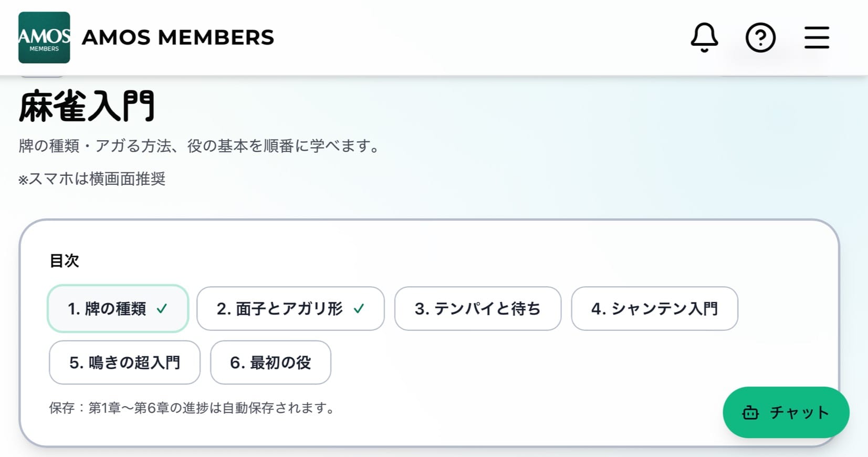Jump to chapter 4. シャンテン入門
The width and height of the screenshot is (868, 457).
pos(654,309)
